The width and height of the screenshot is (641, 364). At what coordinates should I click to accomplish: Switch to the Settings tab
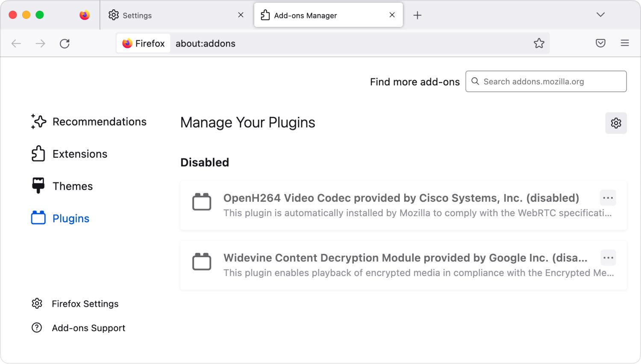[177, 15]
